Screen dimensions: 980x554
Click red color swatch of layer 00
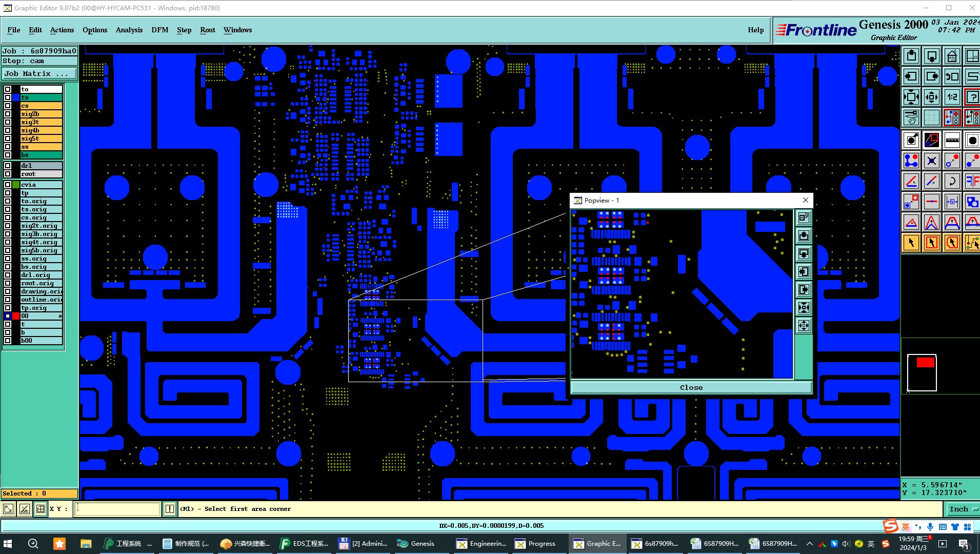(16, 316)
